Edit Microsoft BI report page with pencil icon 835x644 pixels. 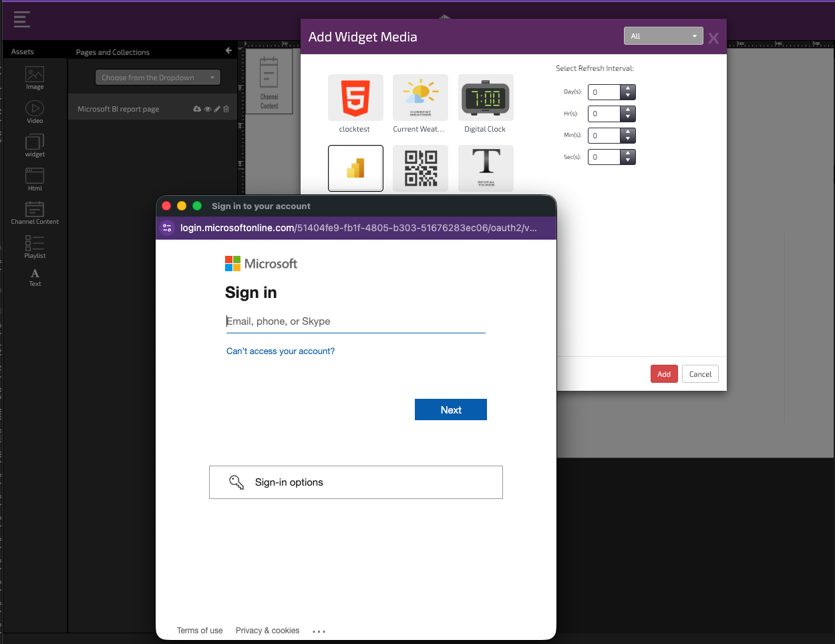click(217, 109)
